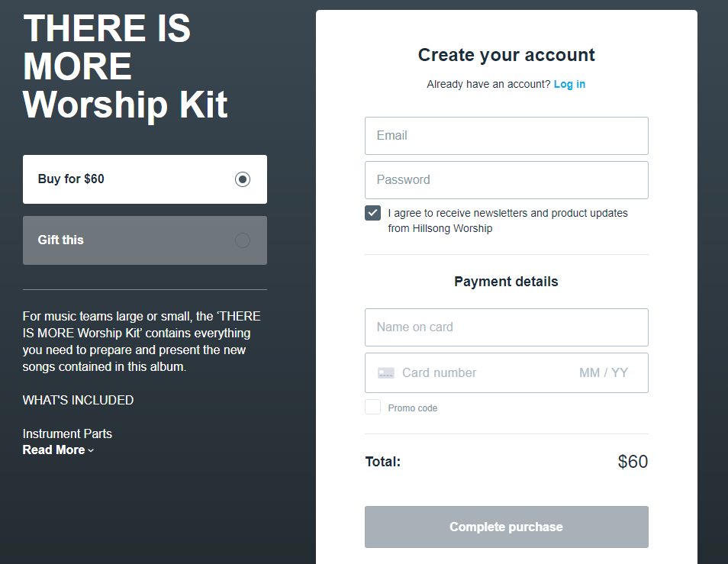The width and height of the screenshot is (728, 564).
Task: Click the chevron beside Read More
Action: (91, 451)
